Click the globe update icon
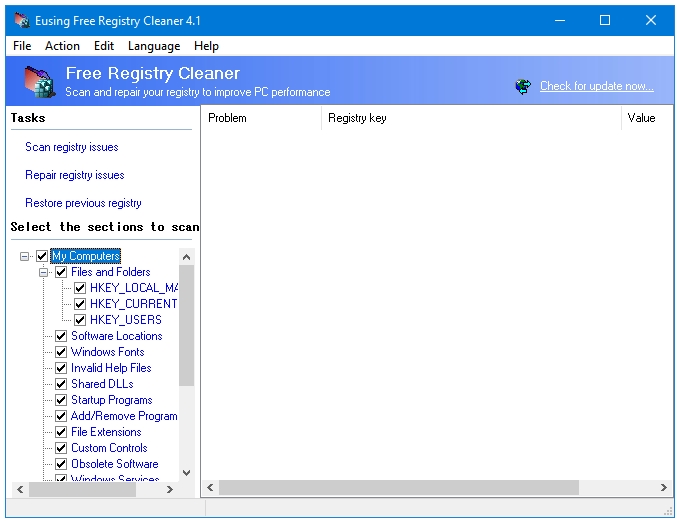680x521 pixels. [523, 86]
